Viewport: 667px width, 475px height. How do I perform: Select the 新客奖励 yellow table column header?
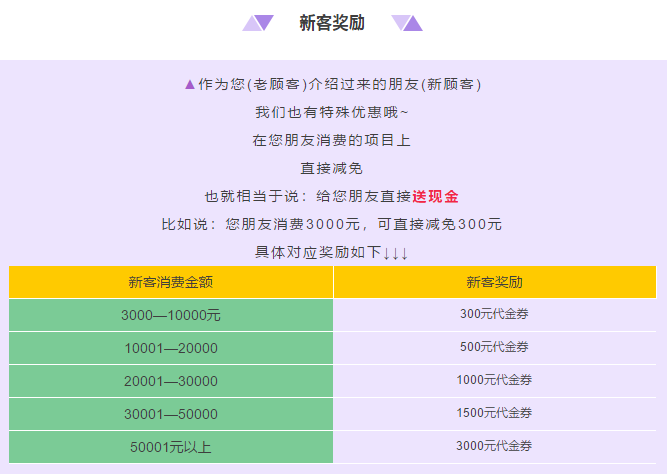tap(494, 282)
